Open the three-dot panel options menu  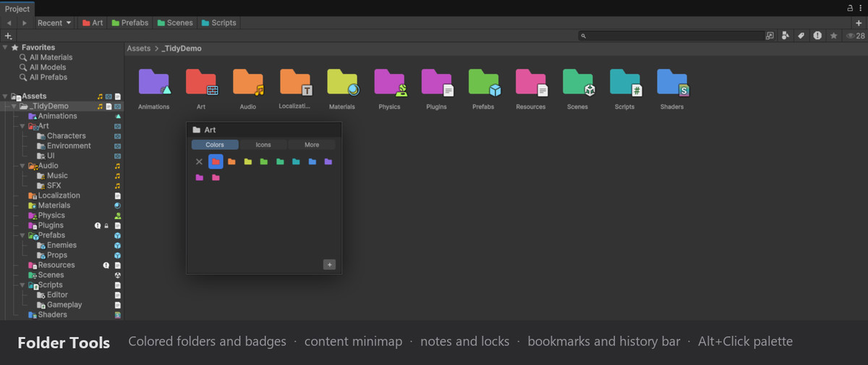pos(860,7)
